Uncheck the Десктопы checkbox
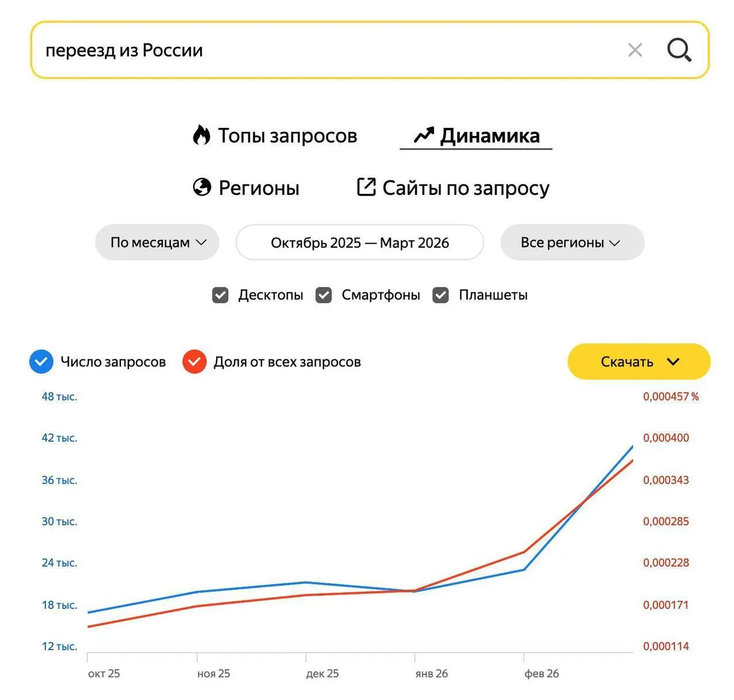Image resolution: width=734 pixels, height=700 pixels. coord(220,295)
